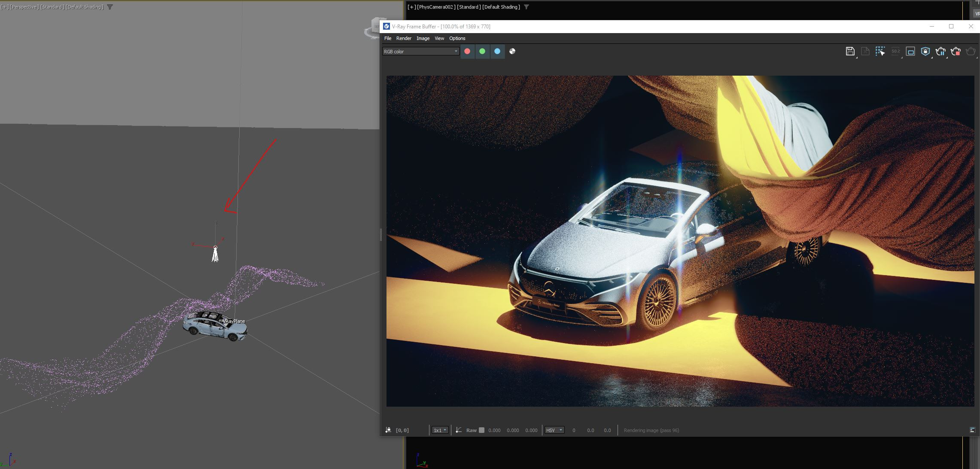Open the Render menu
The height and width of the screenshot is (469, 980).
click(x=404, y=38)
